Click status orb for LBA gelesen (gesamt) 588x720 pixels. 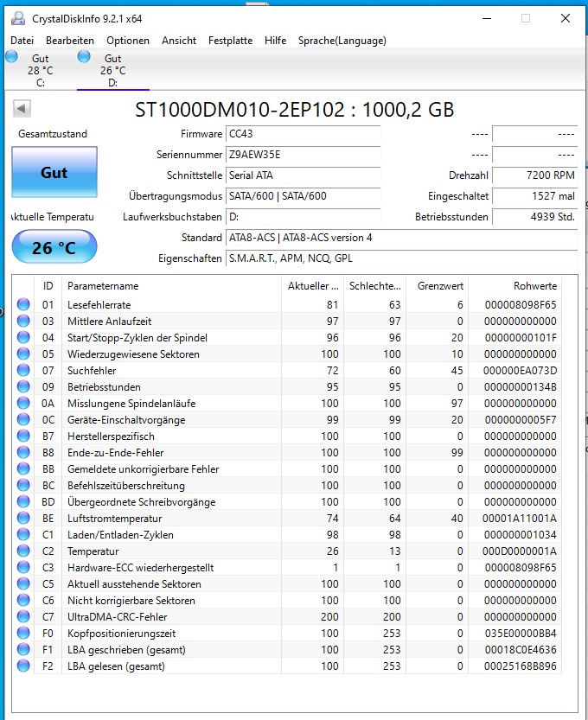(23, 666)
